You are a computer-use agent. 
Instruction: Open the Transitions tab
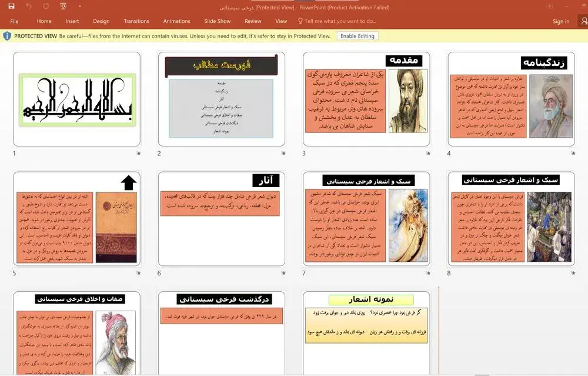coord(136,21)
